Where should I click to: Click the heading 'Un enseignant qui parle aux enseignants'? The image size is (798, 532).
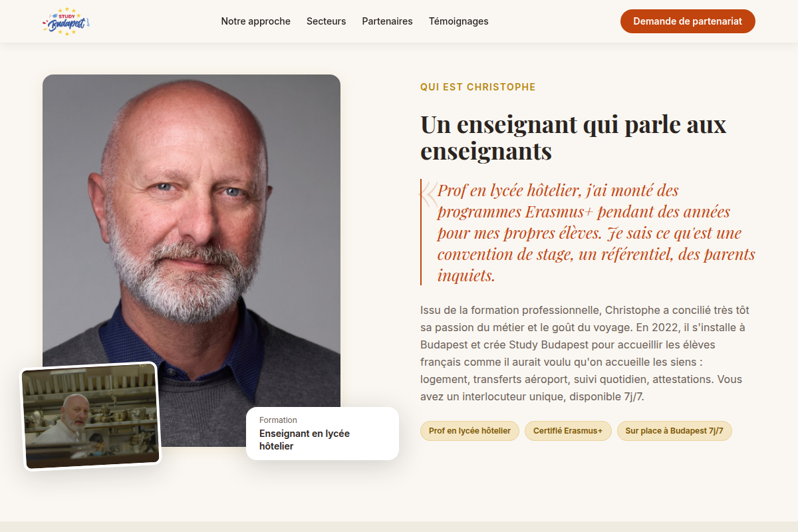(x=573, y=138)
